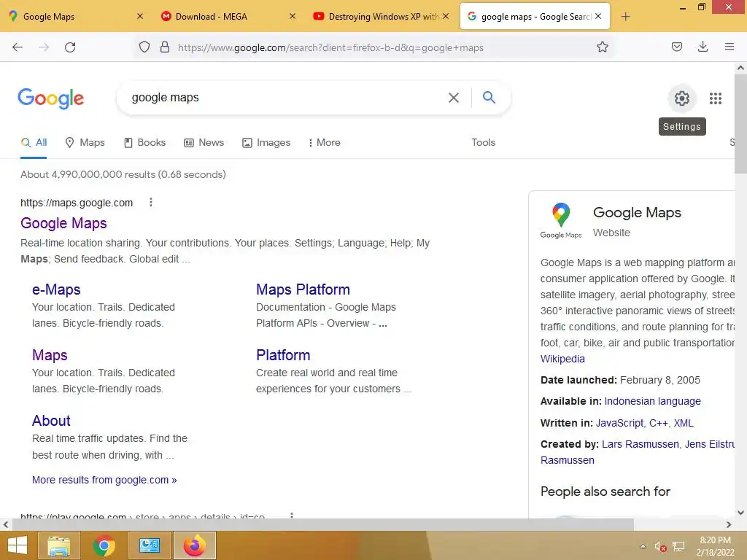Open the Wikipedia link in knowledge panel
The width and height of the screenshot is (747, 560).
(x=562, y=359)
